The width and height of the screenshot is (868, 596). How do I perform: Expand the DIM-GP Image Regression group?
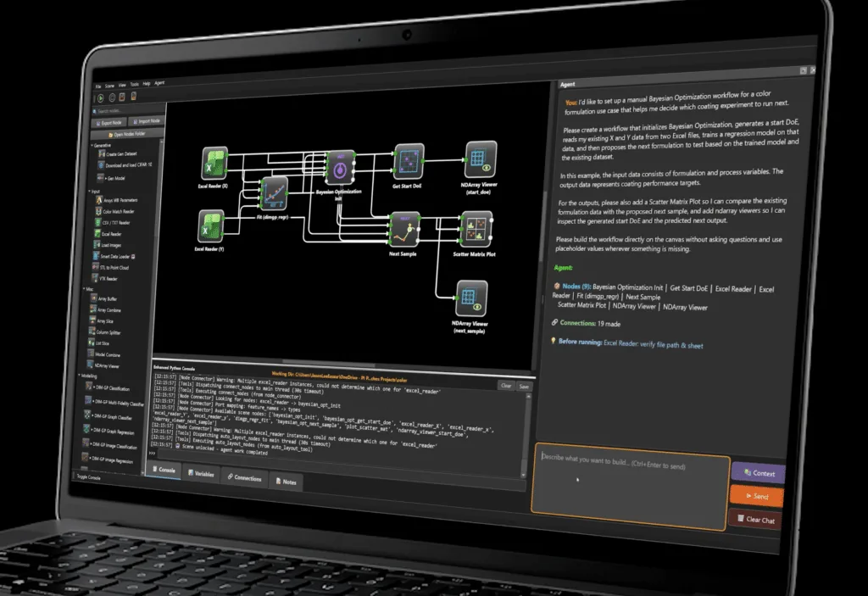click(x=90, y=458)
